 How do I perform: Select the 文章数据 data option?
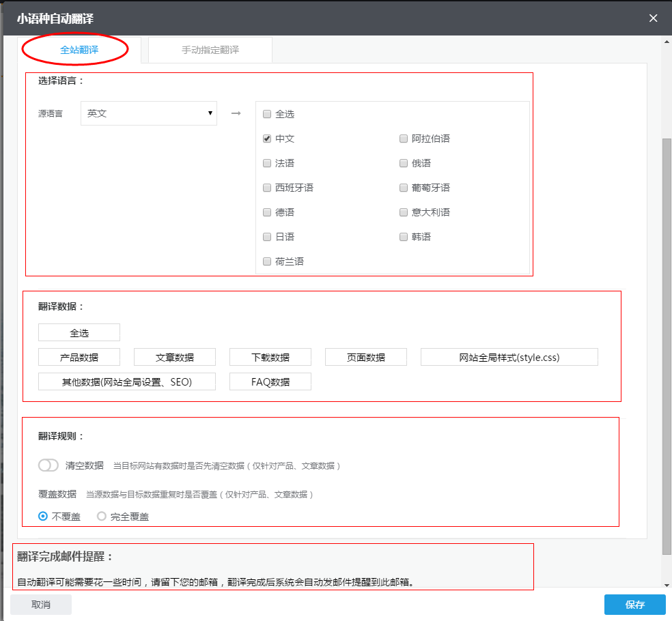click(174, 357)
